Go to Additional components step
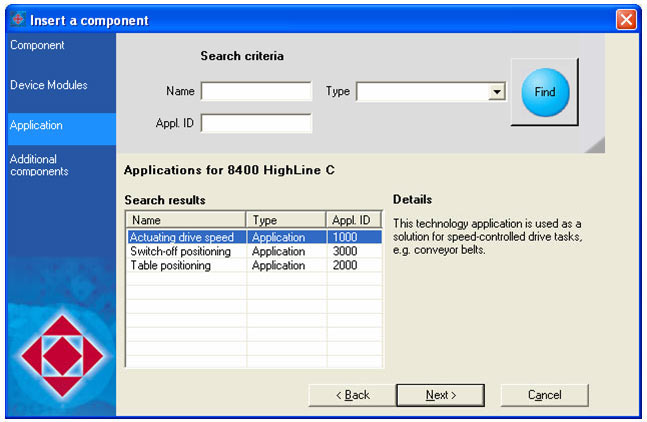The width and height of the screenshot is (647, 422). coord(40,165)
